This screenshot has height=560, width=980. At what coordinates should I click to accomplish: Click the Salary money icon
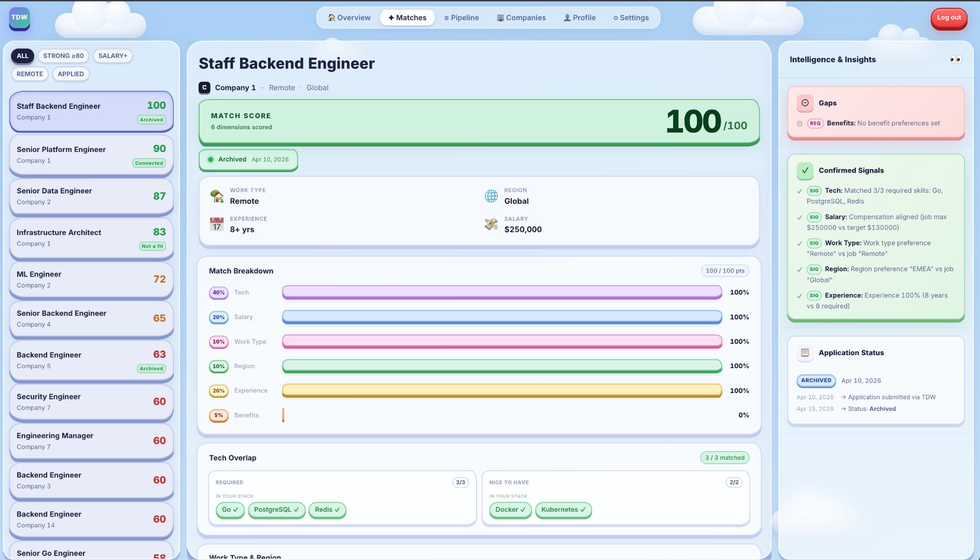click(x=491, y=225)
